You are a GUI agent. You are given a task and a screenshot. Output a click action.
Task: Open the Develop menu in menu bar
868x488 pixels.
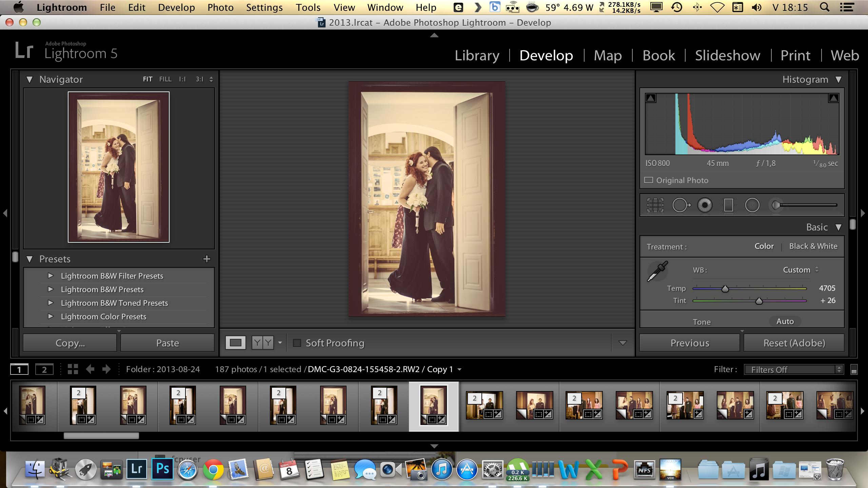tap(176, 7)
